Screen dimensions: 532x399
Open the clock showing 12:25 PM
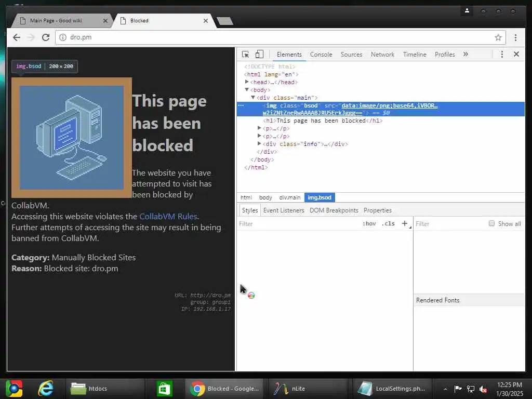point(509,389)
